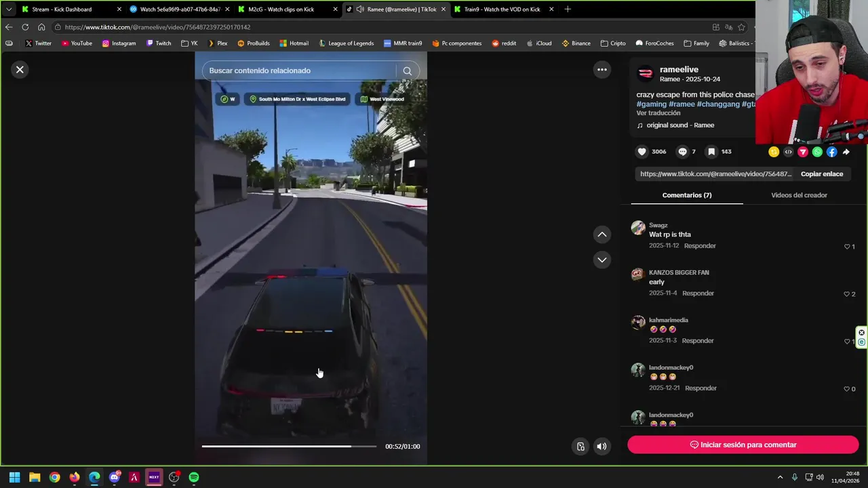Screen dimensions: 868x488
Task: Open the embed code icon
Action: click(788, 152)
